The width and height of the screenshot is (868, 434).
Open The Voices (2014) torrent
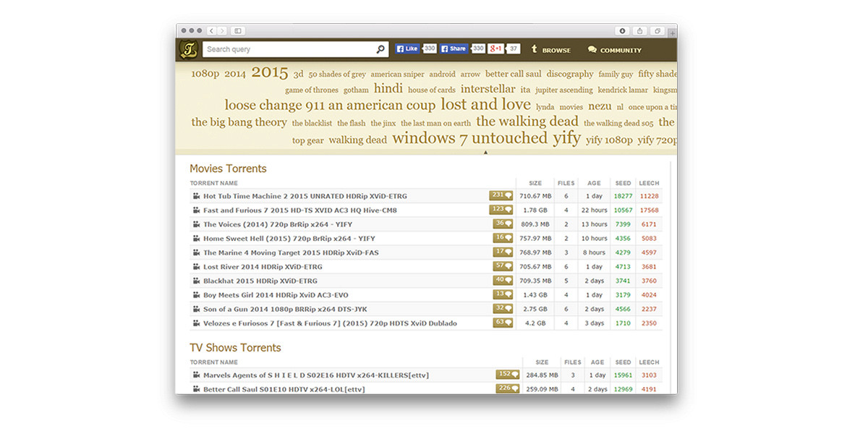point(278,224)
